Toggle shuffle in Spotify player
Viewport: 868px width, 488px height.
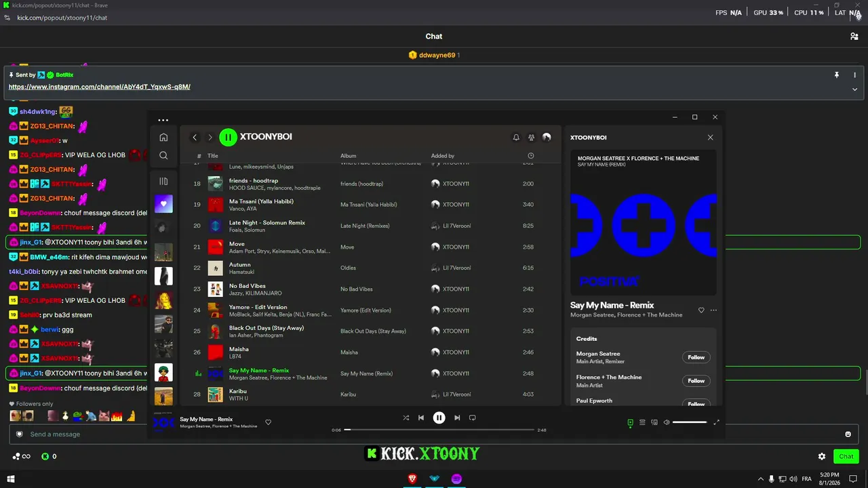[406, 418]
